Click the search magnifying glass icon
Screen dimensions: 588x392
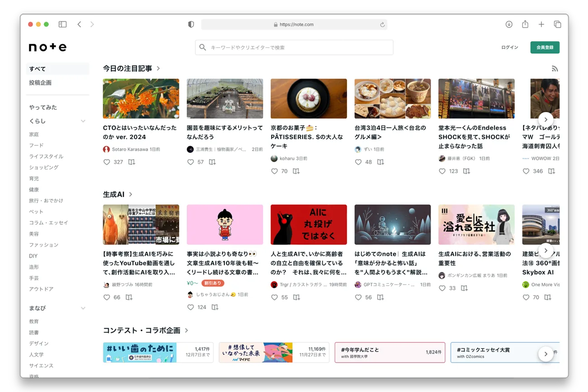click(202, 47)
